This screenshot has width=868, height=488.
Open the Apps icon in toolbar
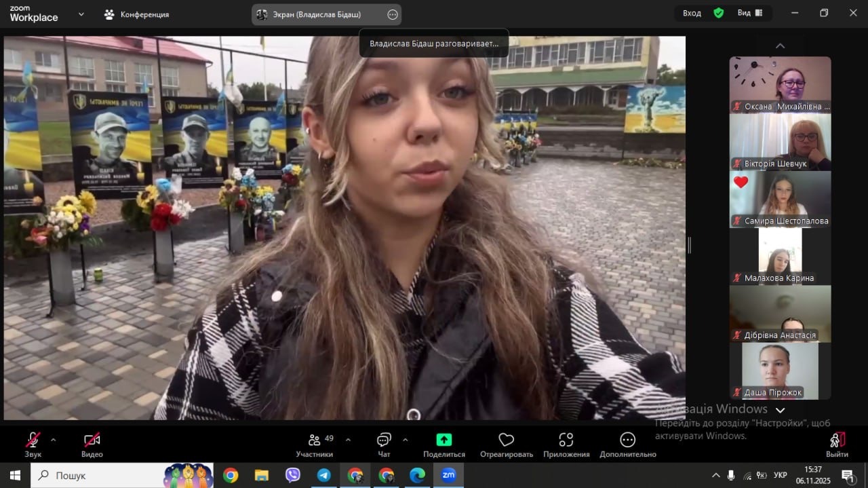click(566, 440)
